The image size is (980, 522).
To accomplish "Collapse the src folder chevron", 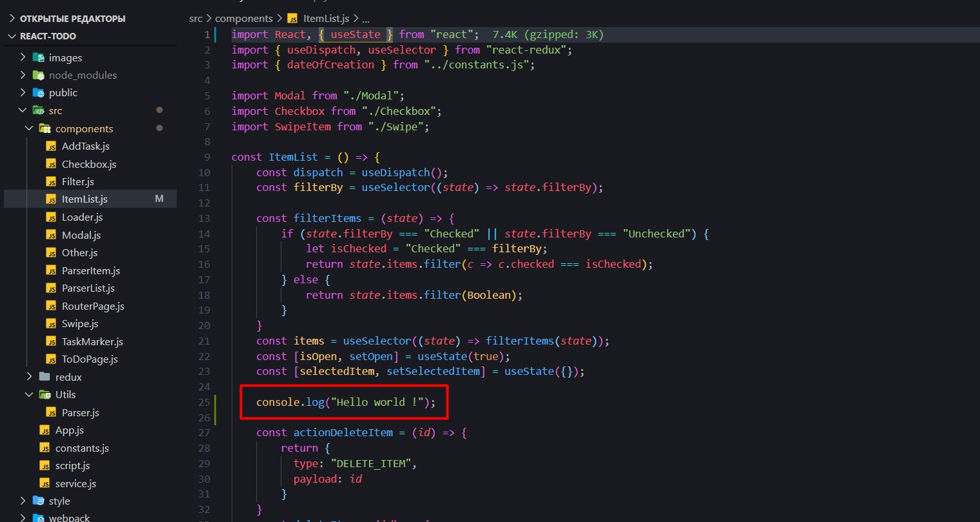I will [x=23, y=111].
